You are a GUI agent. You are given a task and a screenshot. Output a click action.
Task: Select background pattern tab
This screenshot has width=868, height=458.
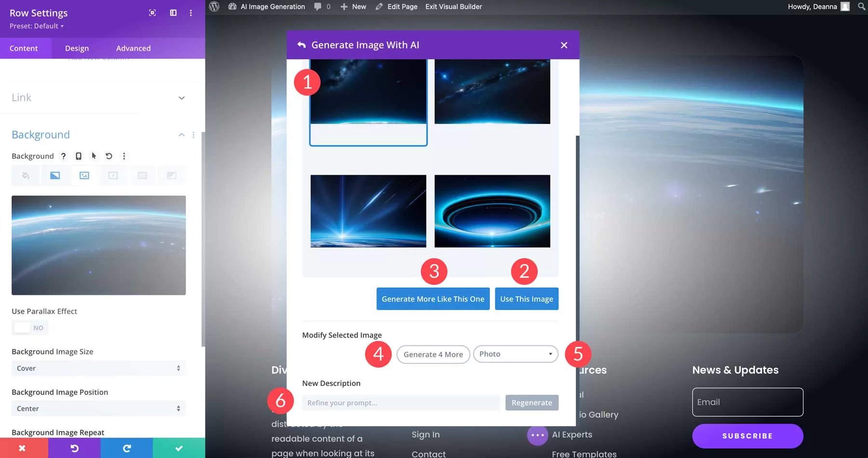[142, 176]
